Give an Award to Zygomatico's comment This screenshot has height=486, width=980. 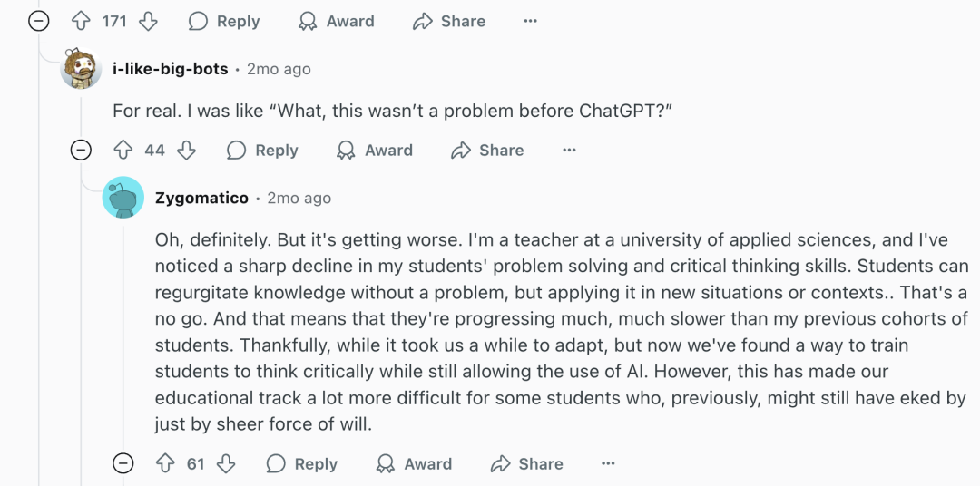(414, 464)
